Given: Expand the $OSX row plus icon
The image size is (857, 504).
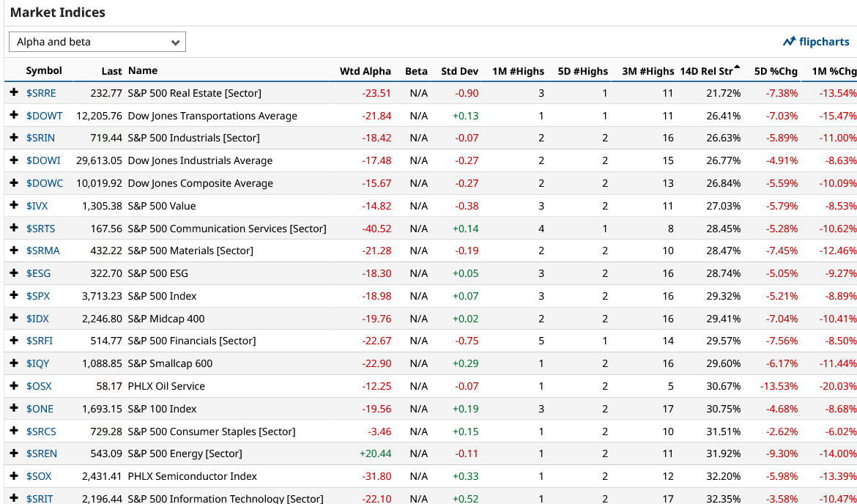Looking at the screenshot, I should click(14, 386).
